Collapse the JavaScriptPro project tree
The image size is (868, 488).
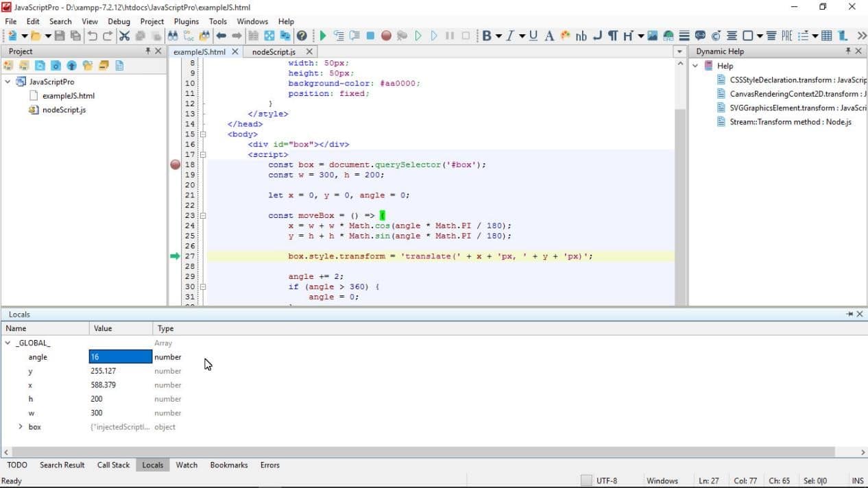[x=8, y=82]
